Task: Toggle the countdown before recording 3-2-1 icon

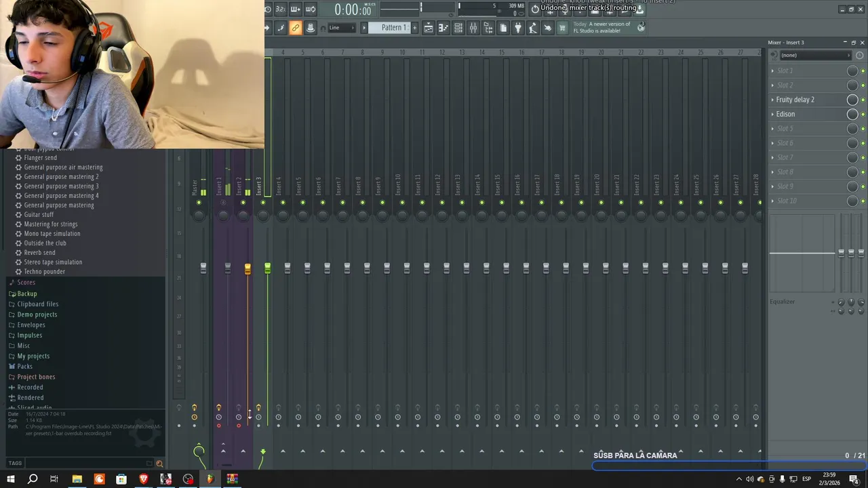Action: pyautogui.click(x=280, y=9)
